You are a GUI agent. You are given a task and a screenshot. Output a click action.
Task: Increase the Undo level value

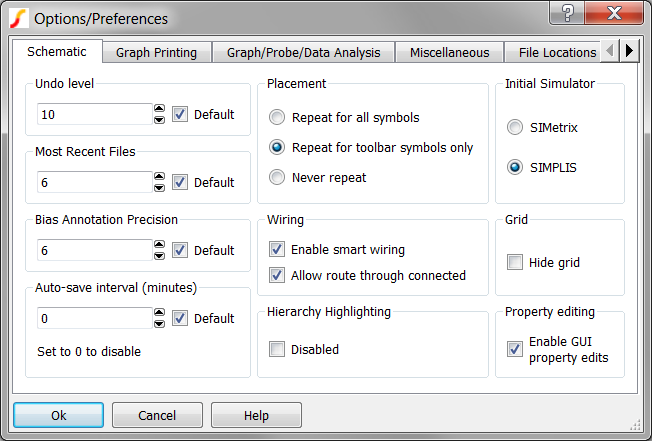[159, 109]
